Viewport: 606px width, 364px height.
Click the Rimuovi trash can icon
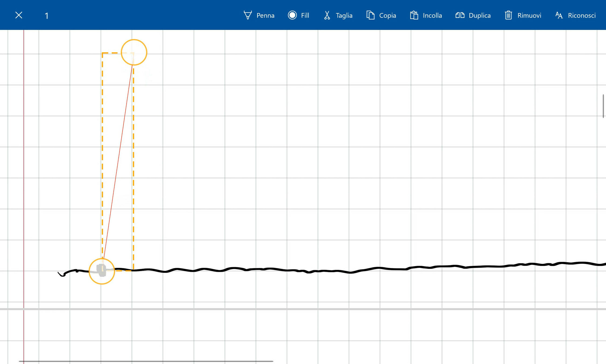tap(508, 15)
